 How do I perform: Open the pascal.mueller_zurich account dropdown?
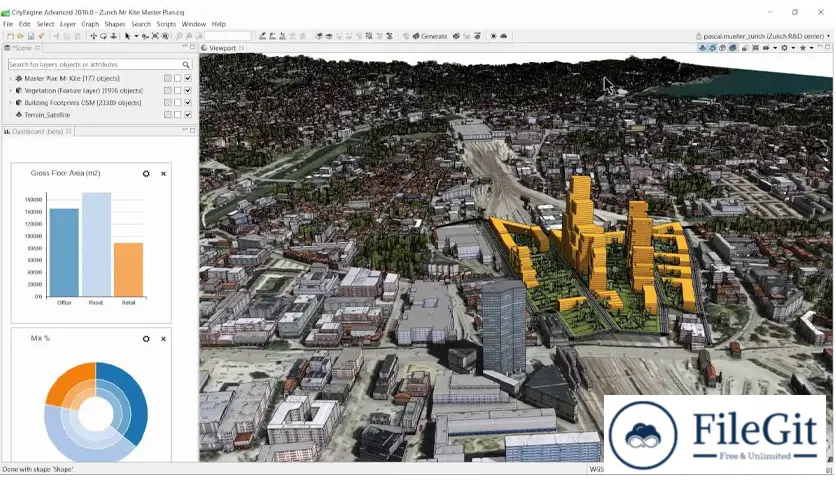coord(828,36)
